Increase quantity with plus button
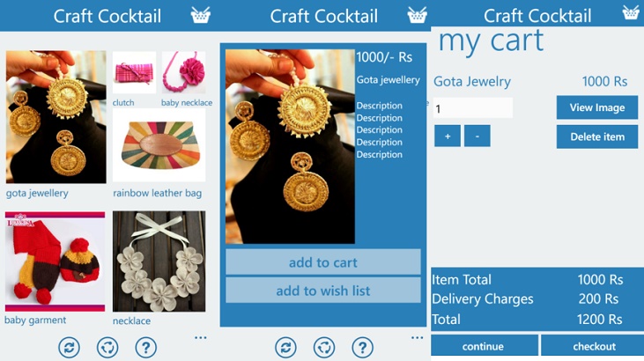This screenshot has width=644, height=361. 448,136
